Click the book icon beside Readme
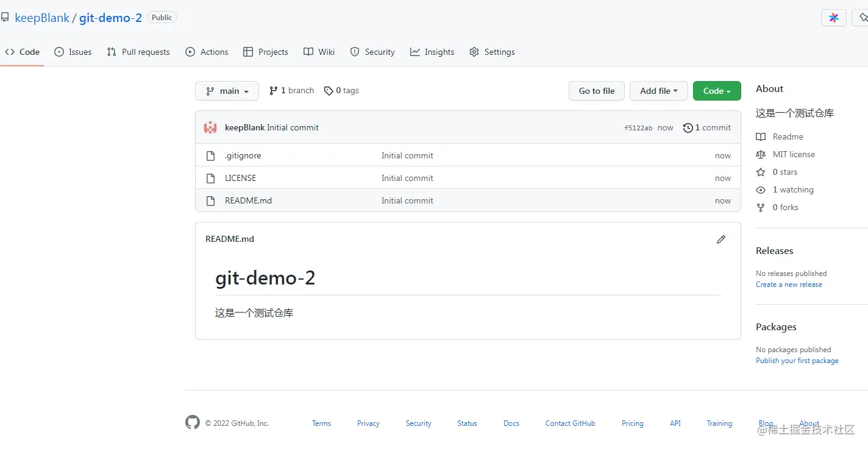Image resolution: width=868 pixels, height=449 pixels. click(761, 137)
